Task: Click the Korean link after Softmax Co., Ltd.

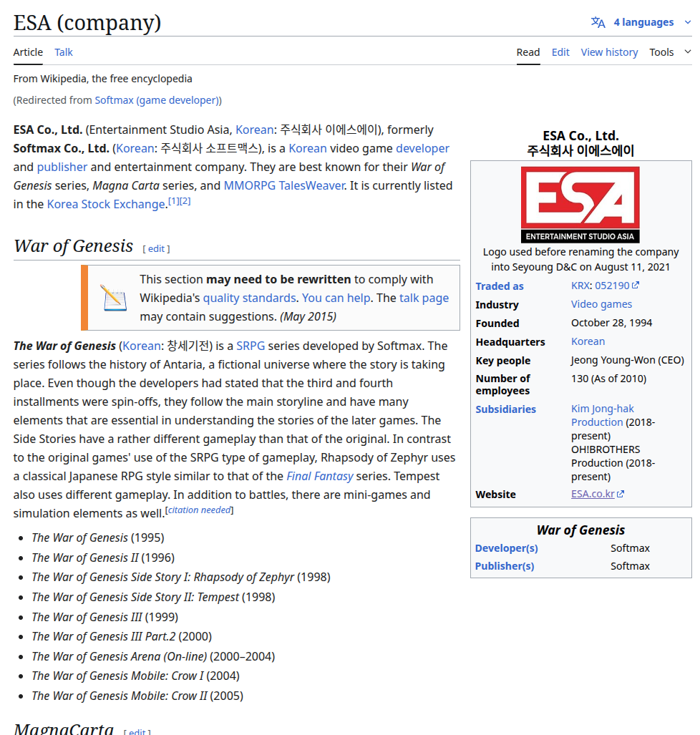Action: pyautogui.click(x=135, y=149)
